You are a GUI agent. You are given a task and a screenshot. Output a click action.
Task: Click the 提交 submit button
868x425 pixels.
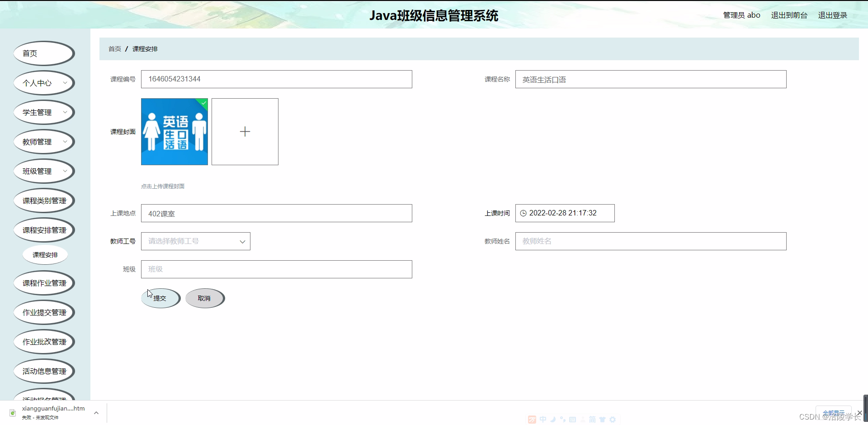[x=160, y=298]
